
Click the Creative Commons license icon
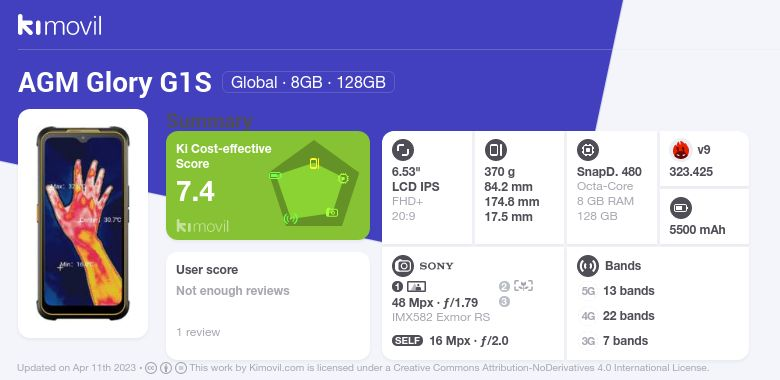pyautogui.click(x=151, y=368)
